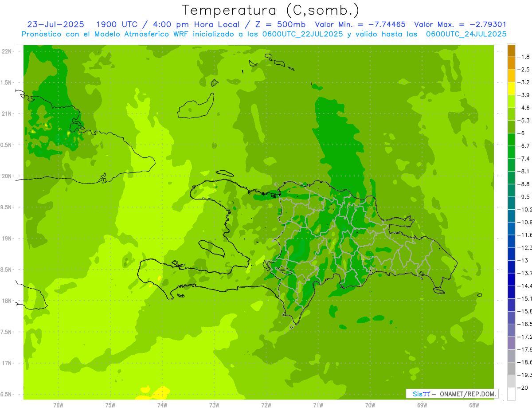Click the '-9.5' colorbar value
The width and height of the screenshot is (532, 411).
tap(524, 196)
